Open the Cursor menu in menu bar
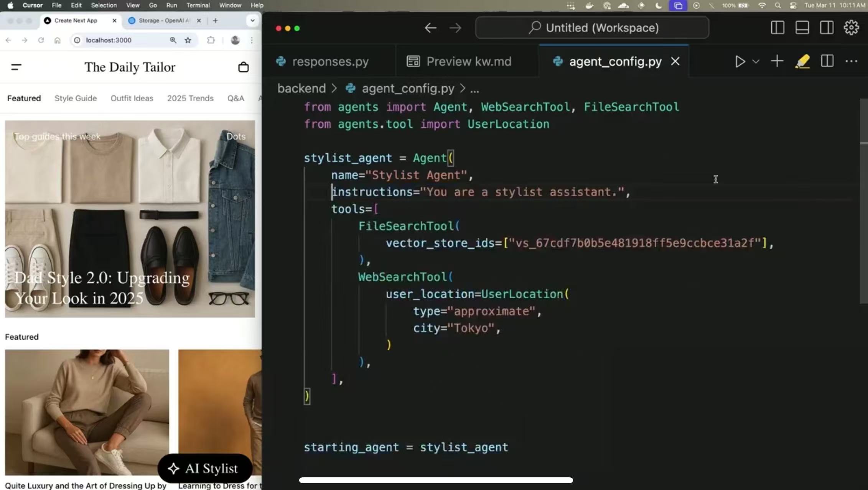Image resolution: width=868 pixels, height=490 pixels. click(x=33, y=5)
